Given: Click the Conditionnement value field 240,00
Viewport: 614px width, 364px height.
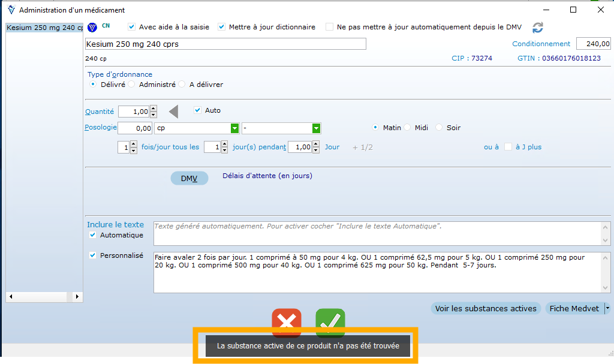Looking at the screenshot, I should [593, 44].
